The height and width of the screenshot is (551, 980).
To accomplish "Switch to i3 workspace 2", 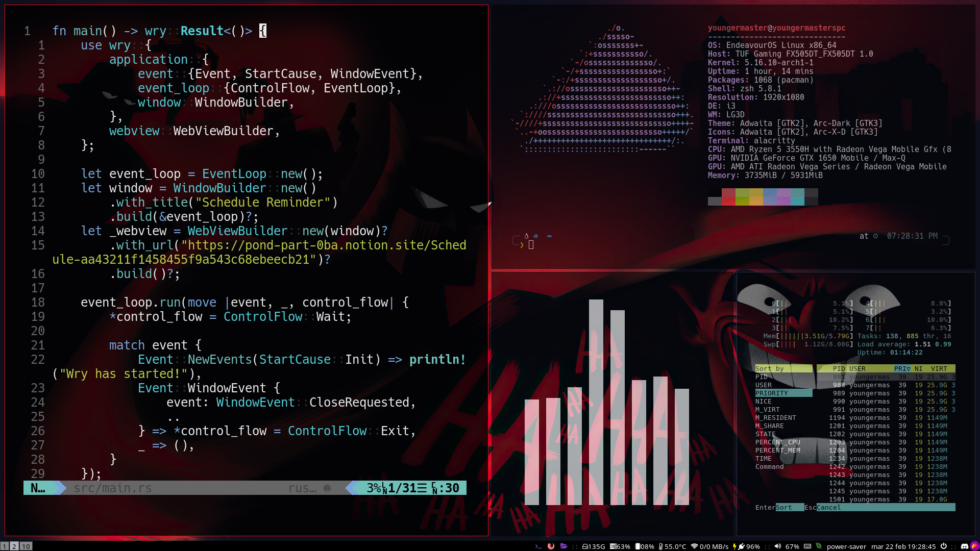I will point(14,546).
